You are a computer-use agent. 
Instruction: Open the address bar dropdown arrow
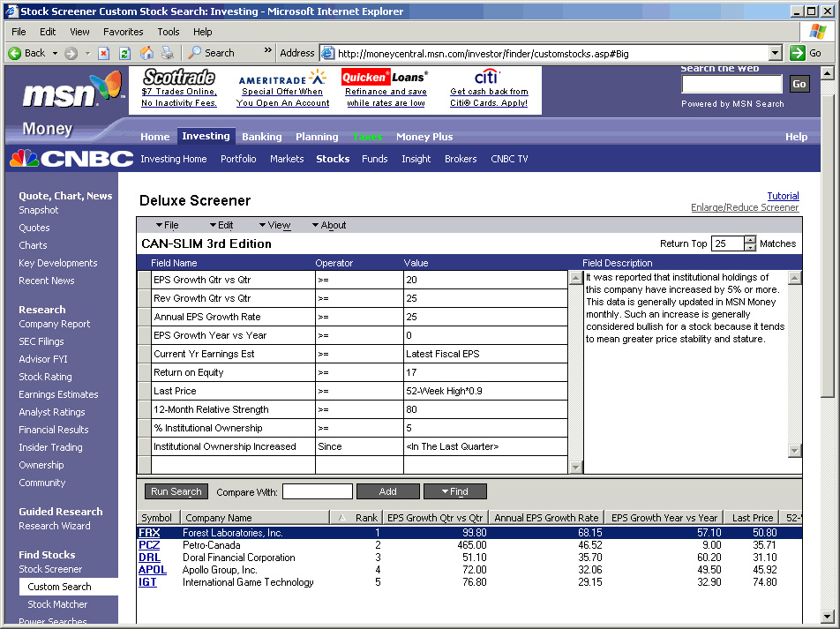pyautogui.click(x=775, y=53)
